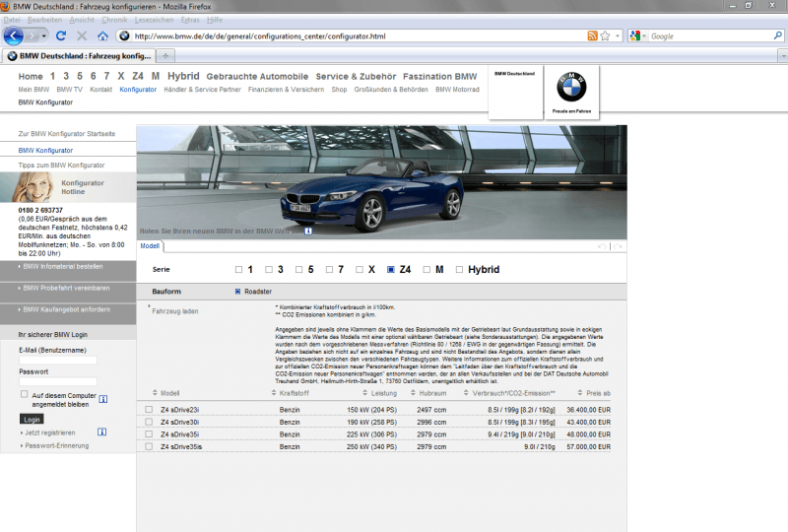Select the Z4 sDrive23i model checkbox
The height and width of the screenshot is (532, 788).
click(149, 409)
